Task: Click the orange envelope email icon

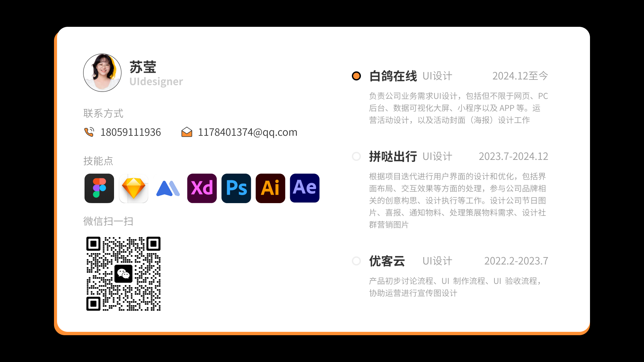Action: pos(187,132)
